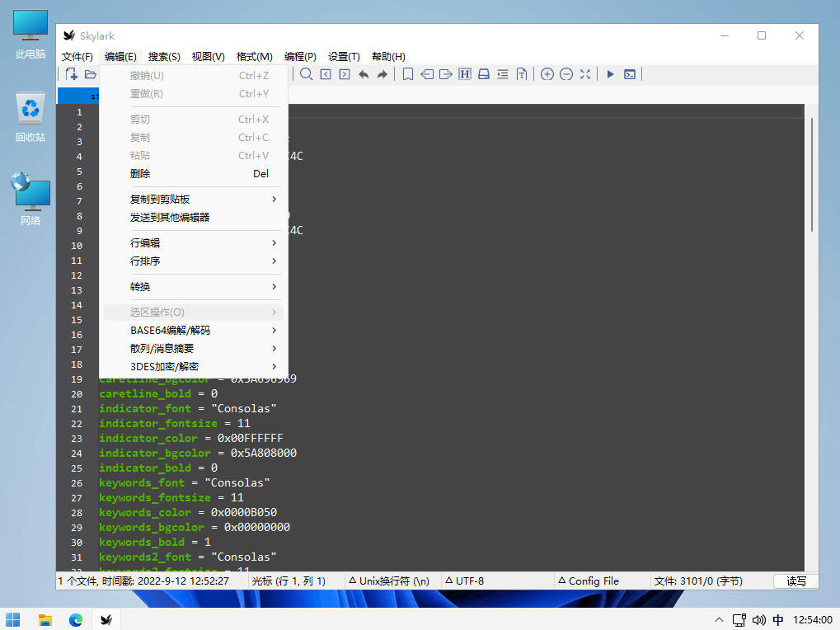Click the forward navigation arrow icon
Image resolution: width=840 pixels, height=630 pixels.
pos(382,74)
